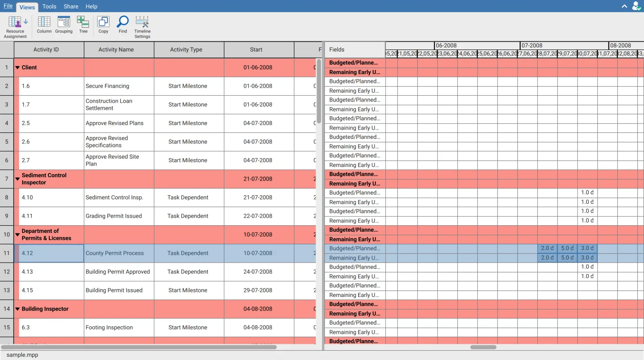Open the Share tab
644x360 pixels.
click(71, 6)
